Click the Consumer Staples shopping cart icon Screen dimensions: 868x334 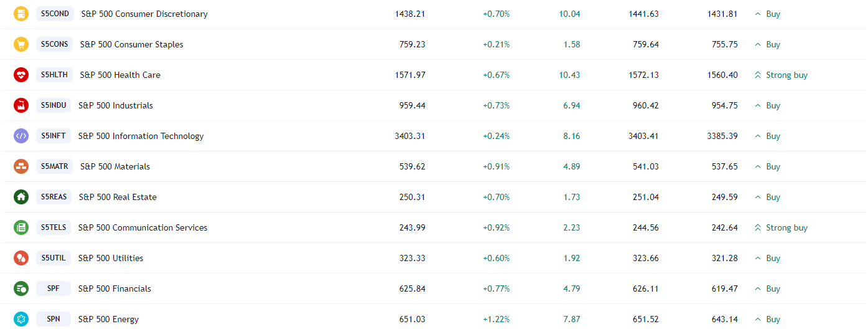point(21,44)
